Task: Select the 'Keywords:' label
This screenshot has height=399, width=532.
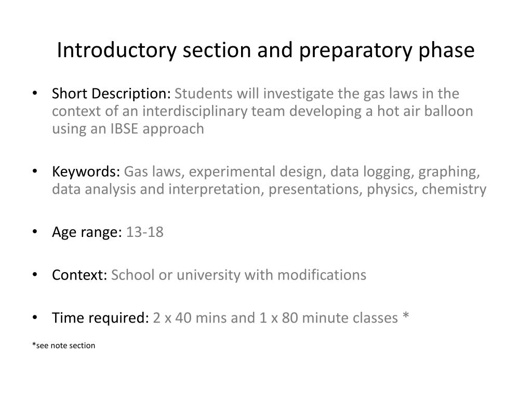Action: point(86,172)
